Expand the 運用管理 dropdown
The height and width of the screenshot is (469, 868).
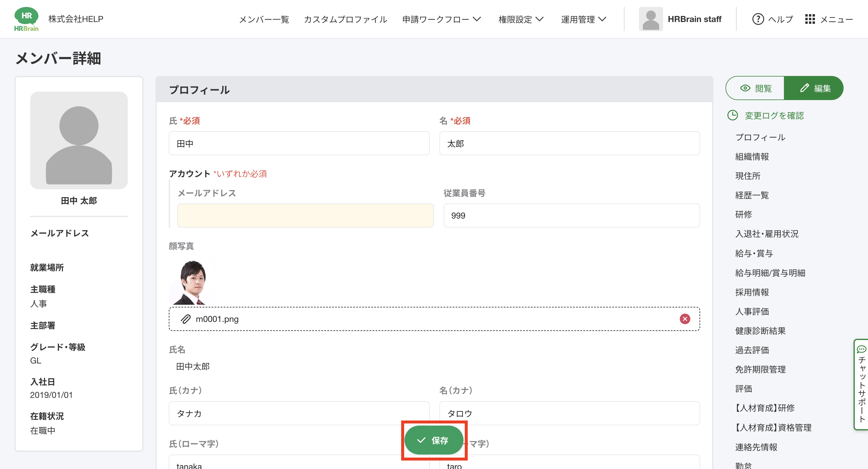pos(583,19)
